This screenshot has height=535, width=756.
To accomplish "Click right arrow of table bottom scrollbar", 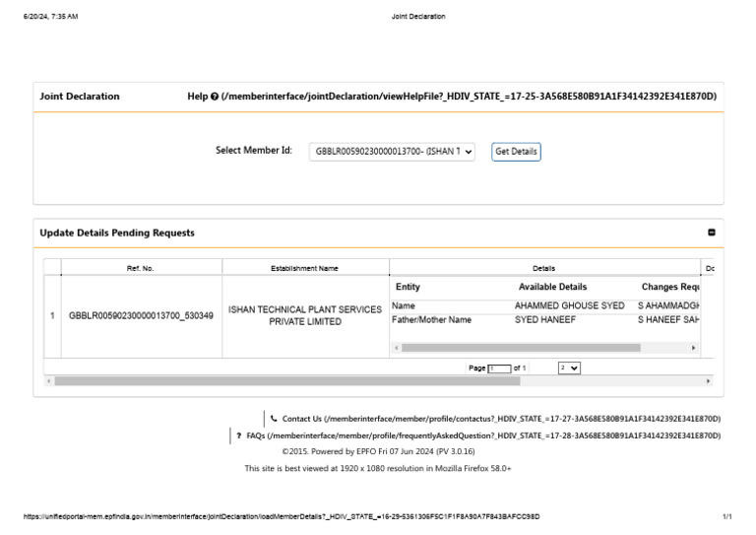I will coord(708,381).
